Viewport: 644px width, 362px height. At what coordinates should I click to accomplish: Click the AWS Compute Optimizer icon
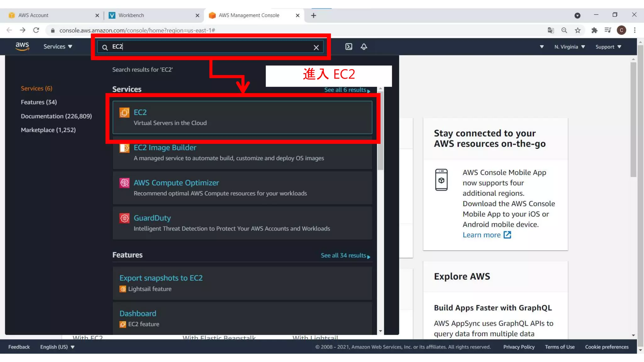click(124, 183)
